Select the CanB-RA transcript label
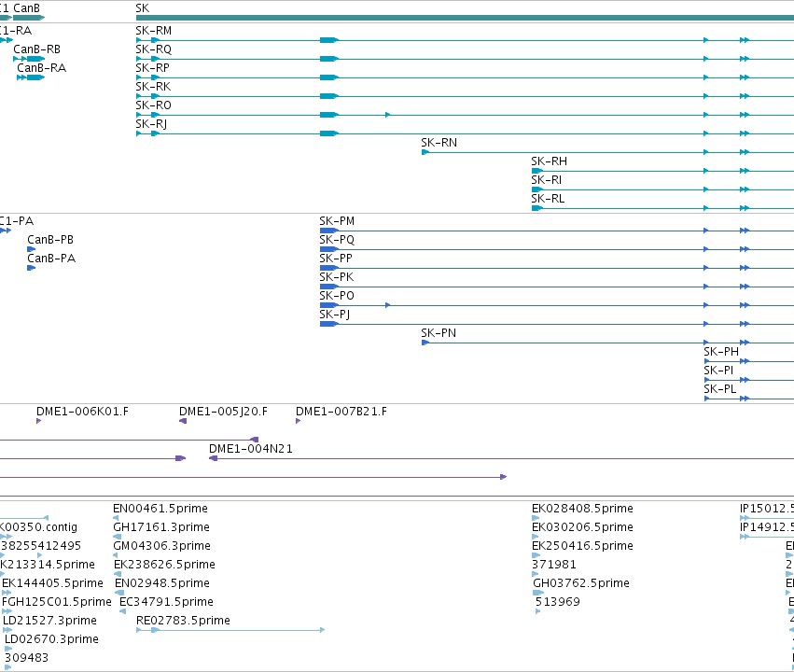The image size is (794, 672). pyautogui.click(x=42, y=68)
